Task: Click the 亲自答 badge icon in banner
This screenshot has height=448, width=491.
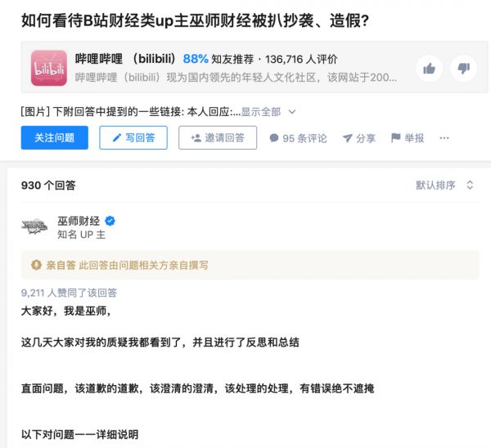Action: click(36, 265)
